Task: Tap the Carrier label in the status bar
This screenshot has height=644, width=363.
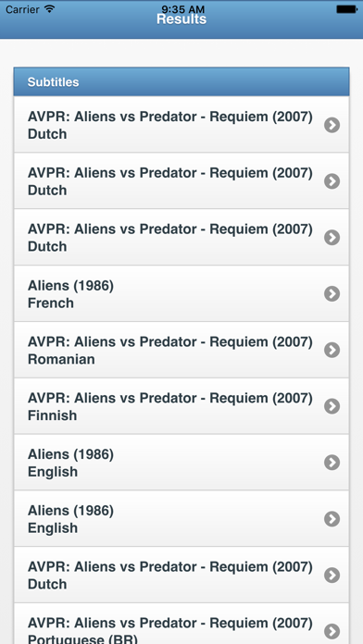Action: pos(22,9)
